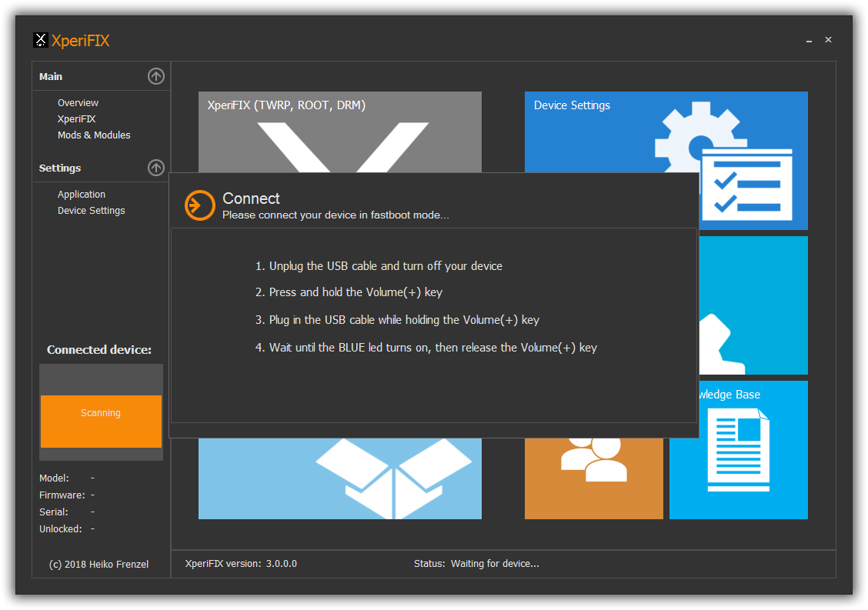
Task: Click step 4 'Wait until the BLUE led' instruction
Action: coord(426,348)
